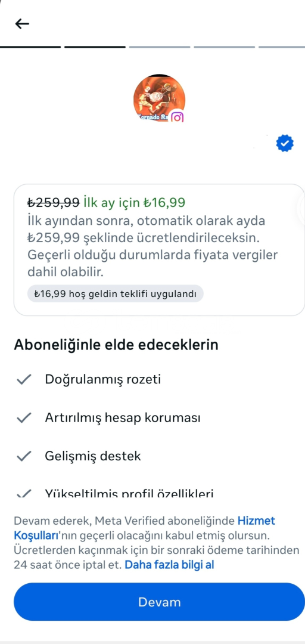Click the blue verified badge icon
This screenshot has width=305, height=644.
coord(285,143)
